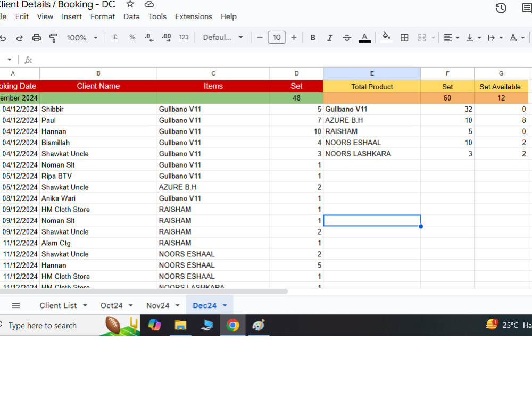Open vertical align dropdown
532x399 pixels.
[474, 38]
